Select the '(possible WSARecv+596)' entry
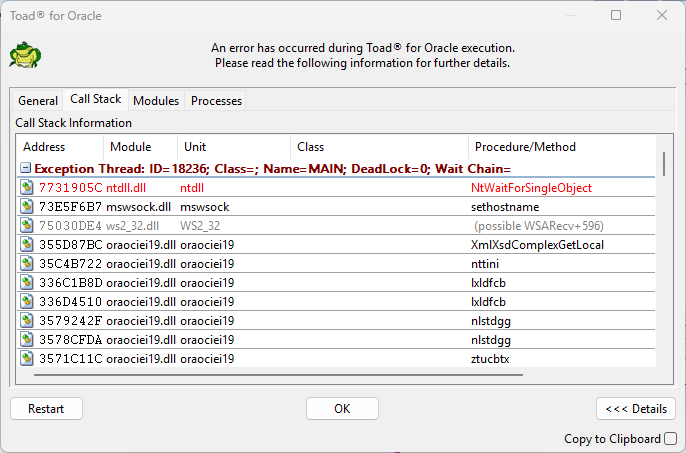The height and width of the screenshot is (453, 686). point(539,226)
